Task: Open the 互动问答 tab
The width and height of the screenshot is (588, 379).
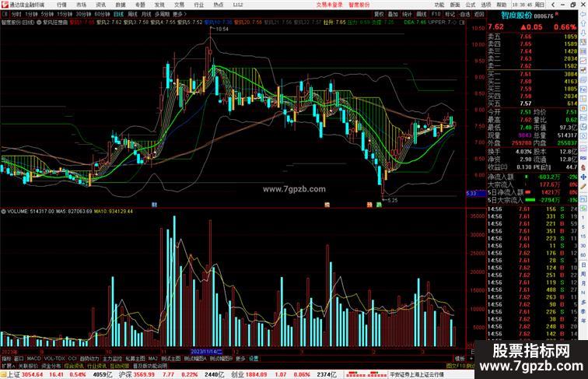Action: point(120,366)
